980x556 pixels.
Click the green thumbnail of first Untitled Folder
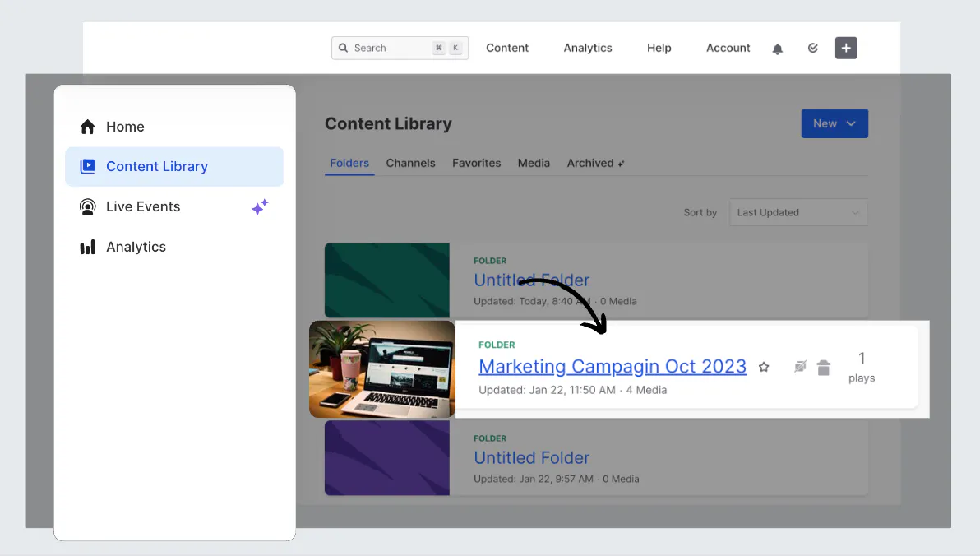[x=387, y=280]
